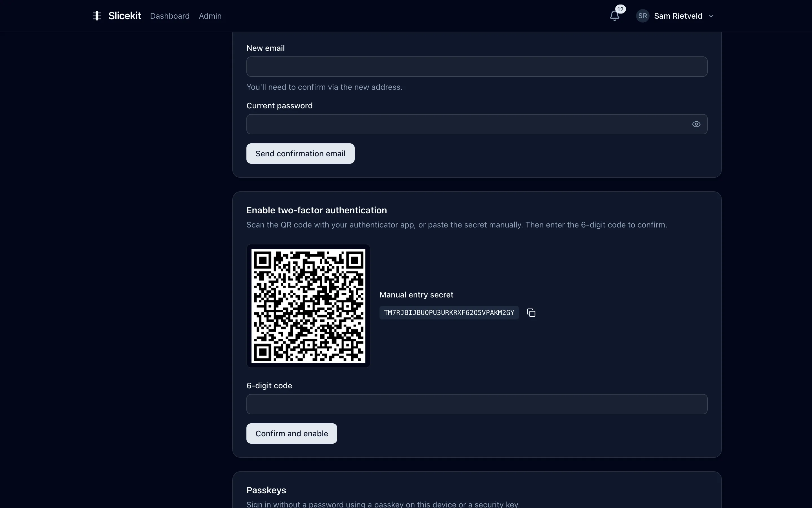Image resolution: width=812 pixels, height=508 pixels.
Task: Click the 6-digit code label
Action: pos(269,385)
